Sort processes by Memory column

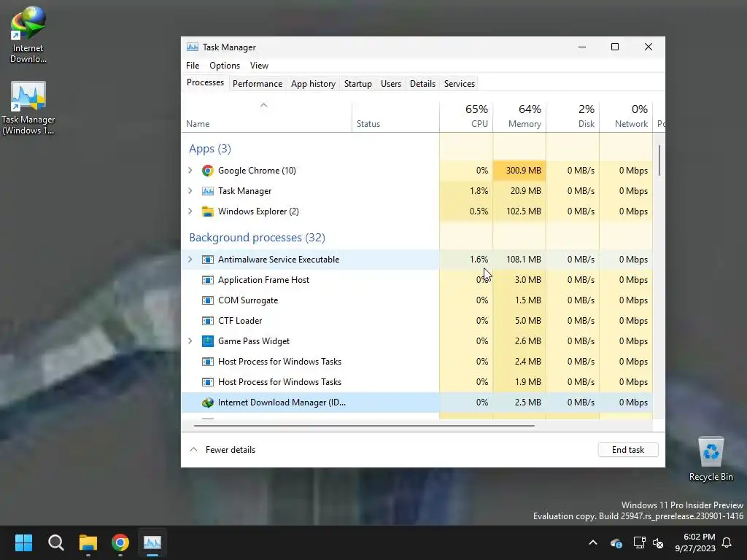click(519, 117)
